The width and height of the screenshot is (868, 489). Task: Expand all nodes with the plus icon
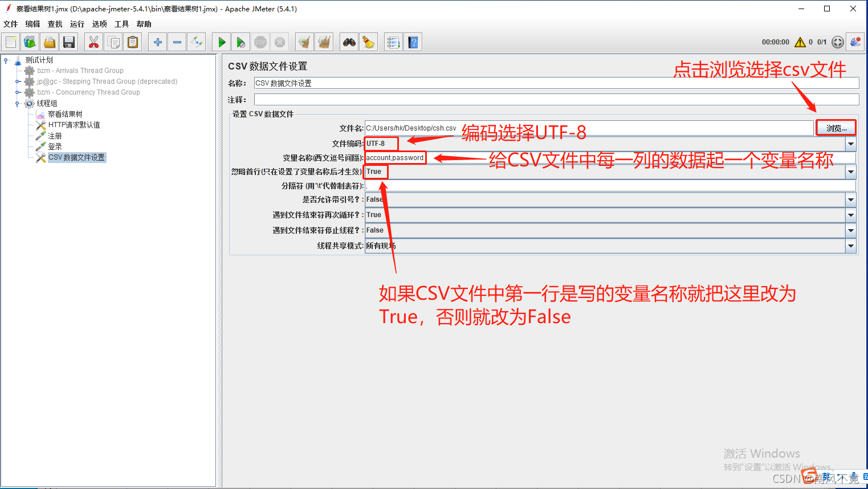tap(158, 42)
